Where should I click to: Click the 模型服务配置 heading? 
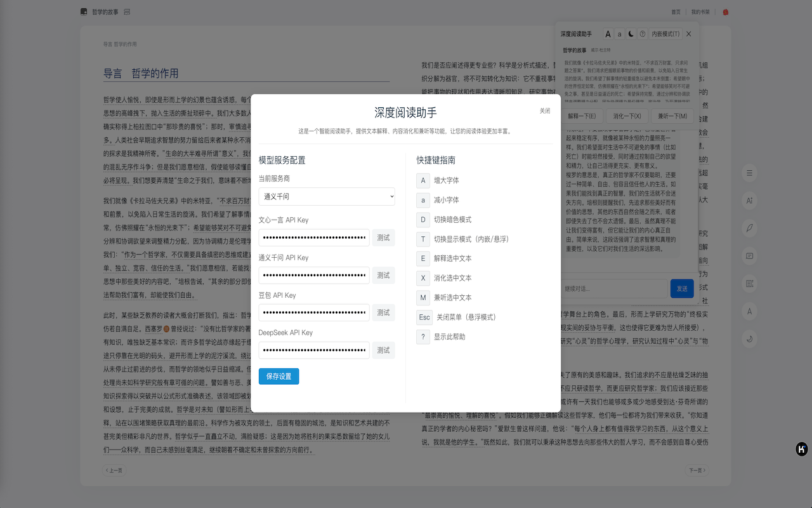[x=282, y=160]
